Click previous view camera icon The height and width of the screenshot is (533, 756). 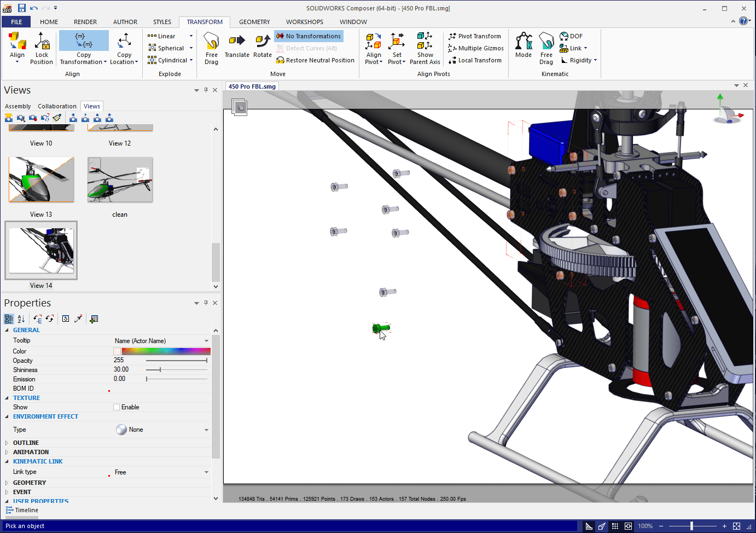point(73,118)
